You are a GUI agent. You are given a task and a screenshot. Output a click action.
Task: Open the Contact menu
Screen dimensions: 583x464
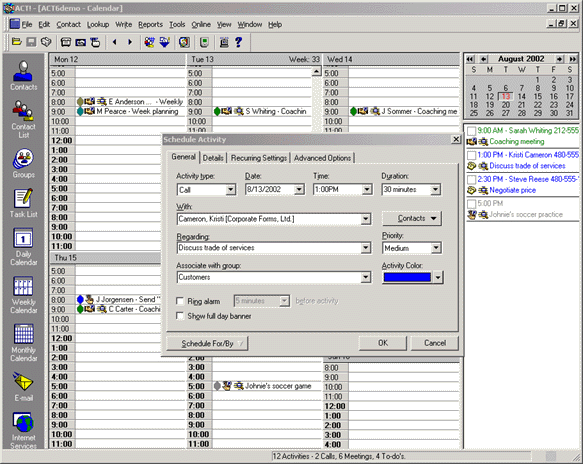(68, 25)
